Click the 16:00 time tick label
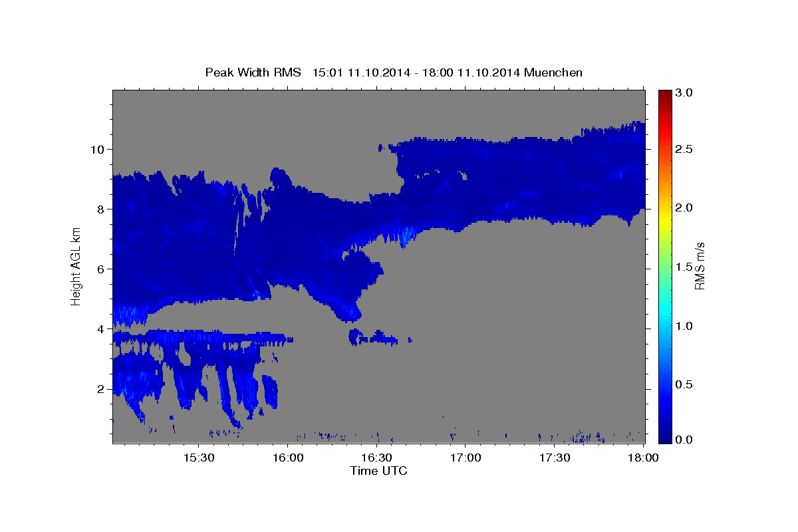This screenshot has height=532, width=798. (x=287, y=458)
